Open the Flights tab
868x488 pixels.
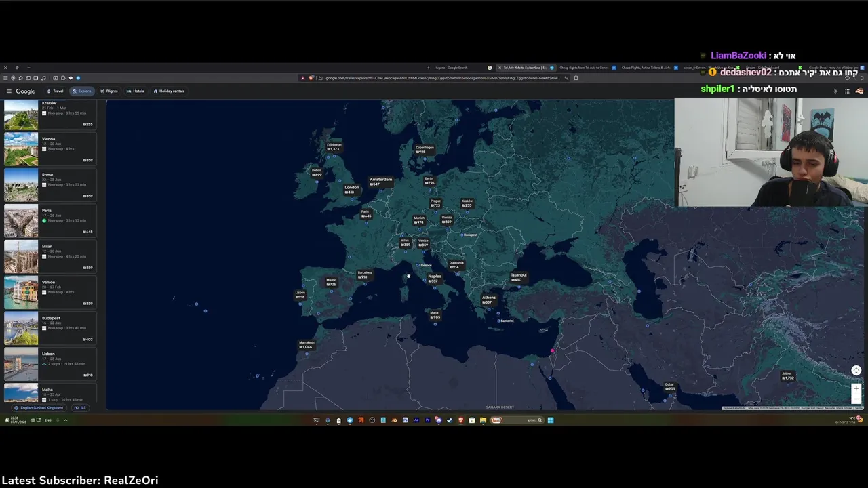point(109,91)
